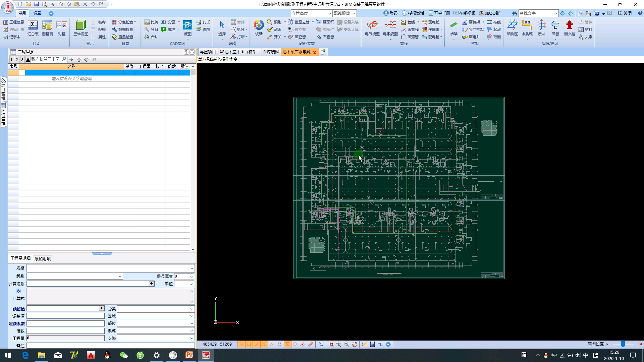Expand the 立管高度 dropdown
Image resolution: width=644 pixels, height=362 pixels.
[329, 13]
